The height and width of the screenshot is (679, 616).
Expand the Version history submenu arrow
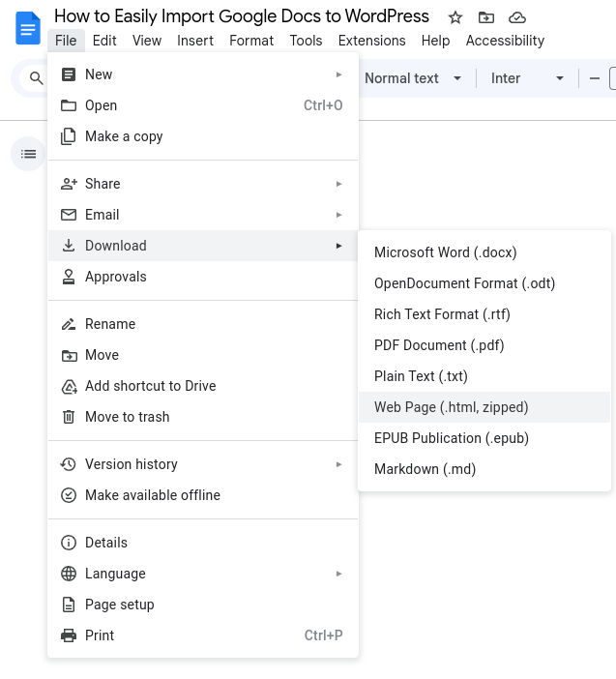tap(339, 464)
